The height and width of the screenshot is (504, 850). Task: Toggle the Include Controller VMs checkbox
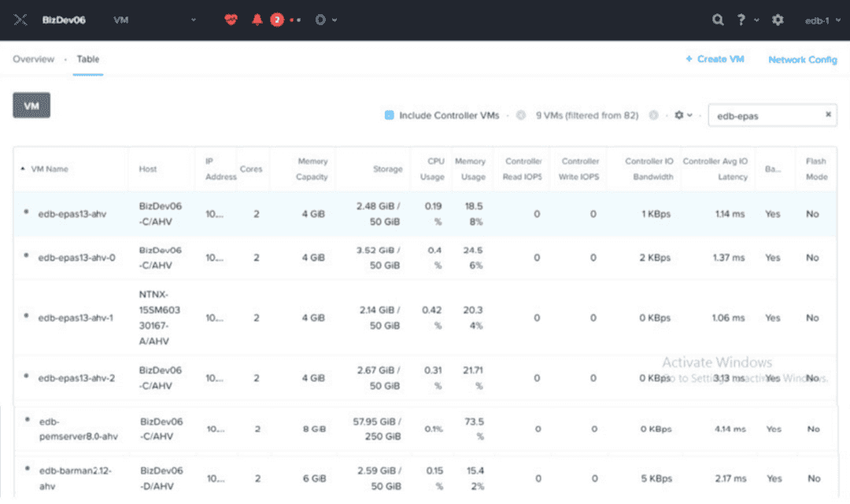coord(389,116)
